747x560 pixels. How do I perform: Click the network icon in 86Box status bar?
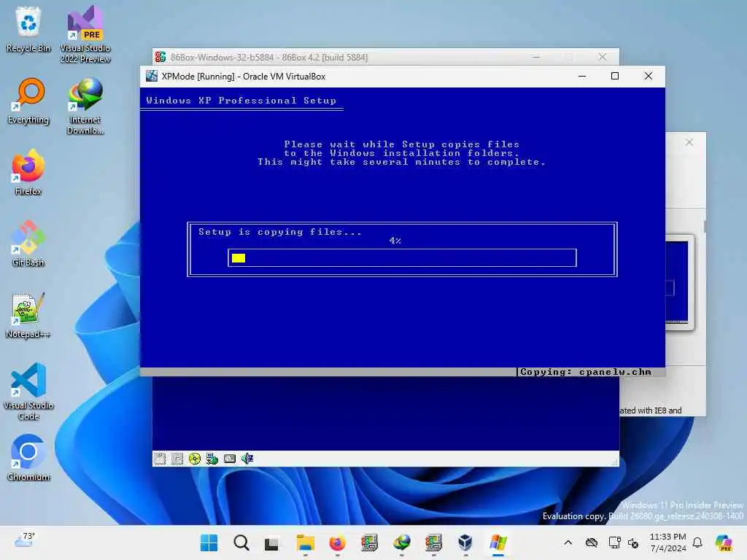pos(212,459)
